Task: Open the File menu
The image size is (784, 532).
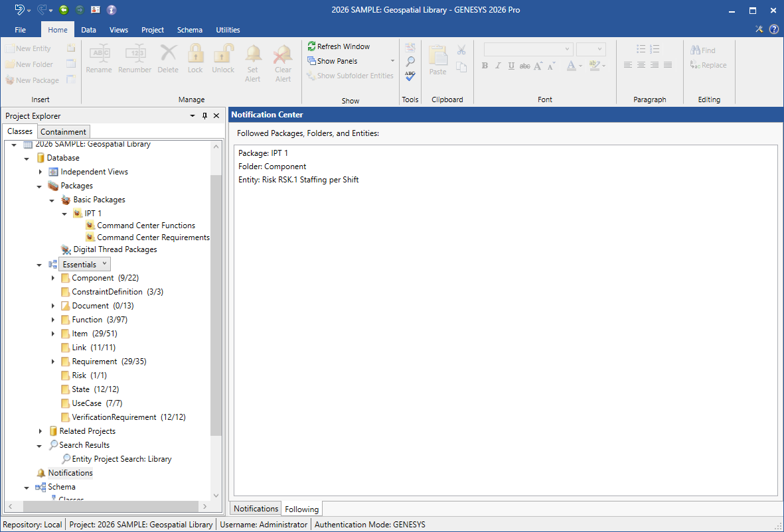Action: [21, 30]
